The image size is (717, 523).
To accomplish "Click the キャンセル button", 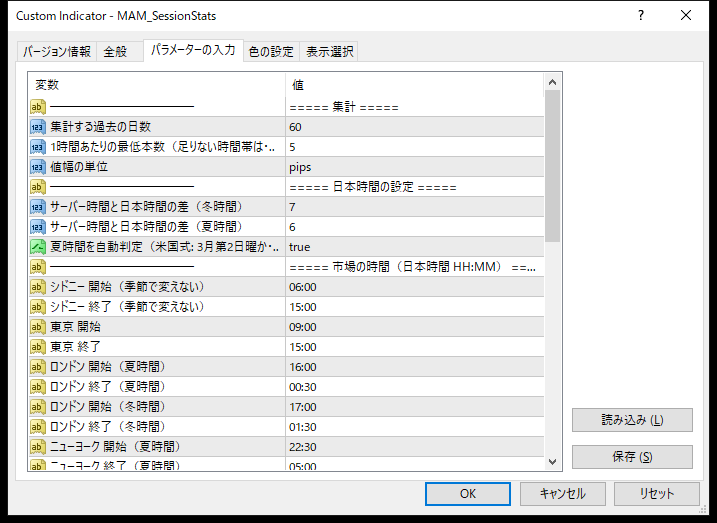I will 562,494.
